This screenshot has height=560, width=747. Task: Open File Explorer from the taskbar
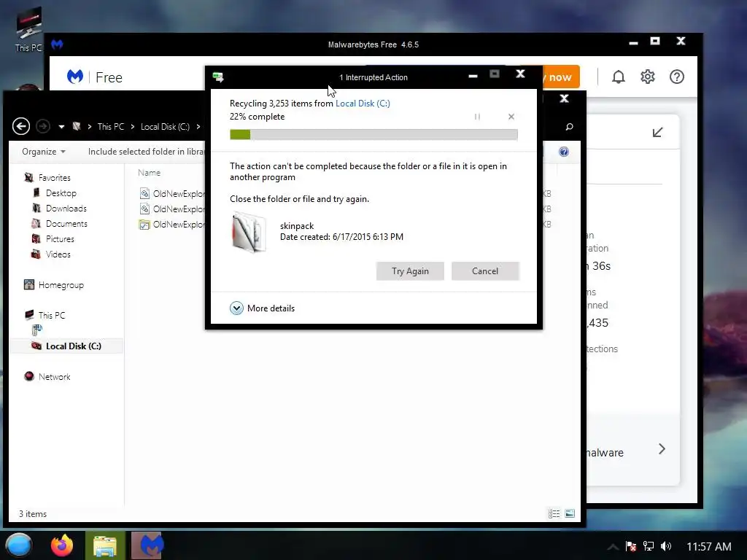[x=105, y=545]
